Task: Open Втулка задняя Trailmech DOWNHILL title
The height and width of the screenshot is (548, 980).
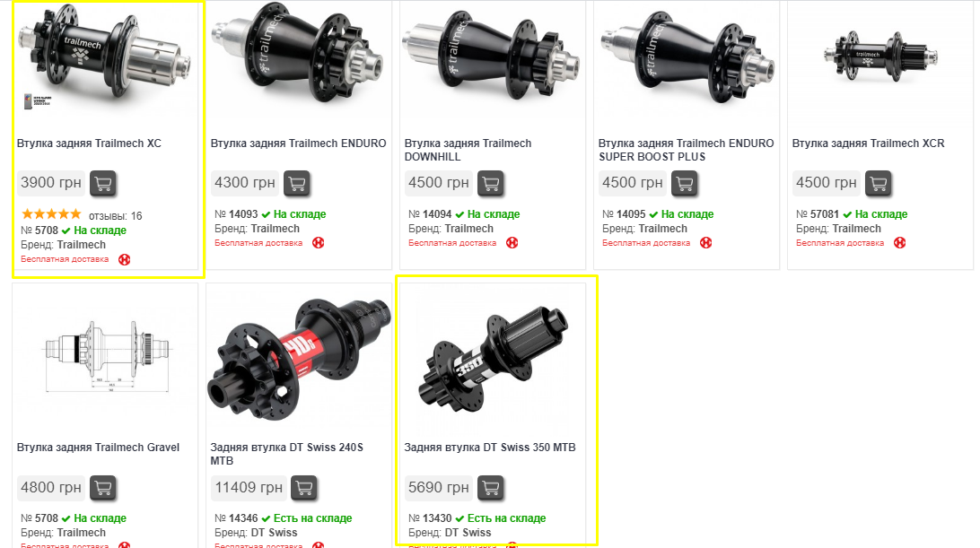Action: coord(468,150)
